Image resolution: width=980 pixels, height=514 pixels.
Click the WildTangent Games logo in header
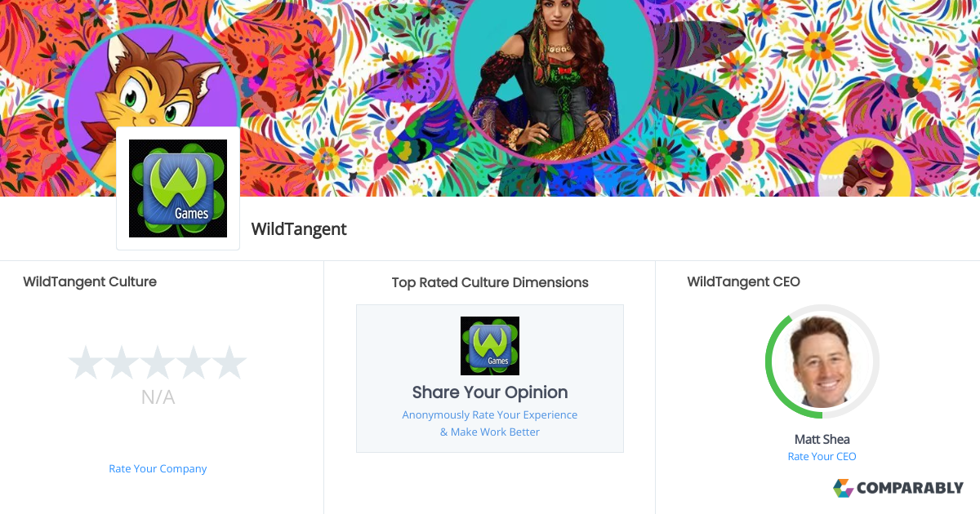click(x=178, y=188)
